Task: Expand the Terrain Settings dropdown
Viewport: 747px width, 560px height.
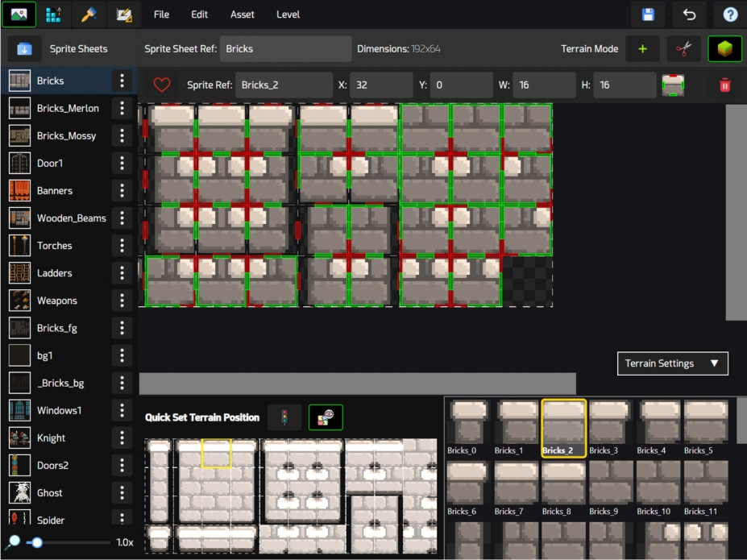Action: point(672,363)
